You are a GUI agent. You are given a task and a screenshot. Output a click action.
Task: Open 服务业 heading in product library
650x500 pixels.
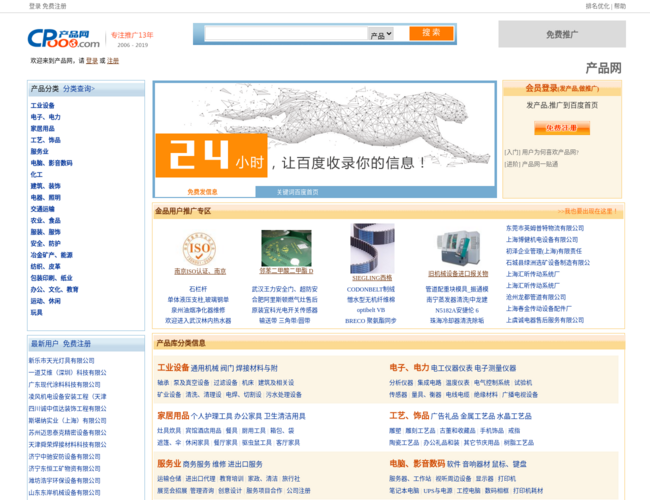pos(169,464)
